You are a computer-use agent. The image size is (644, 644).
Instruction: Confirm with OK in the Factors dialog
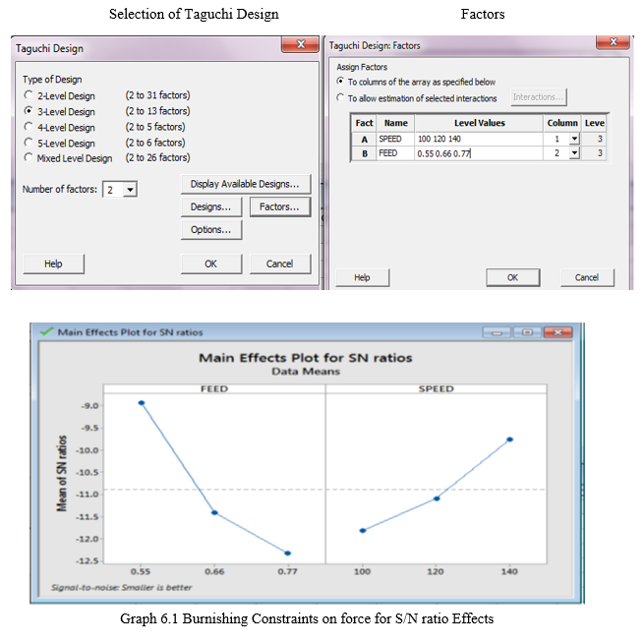coord(511,277)
